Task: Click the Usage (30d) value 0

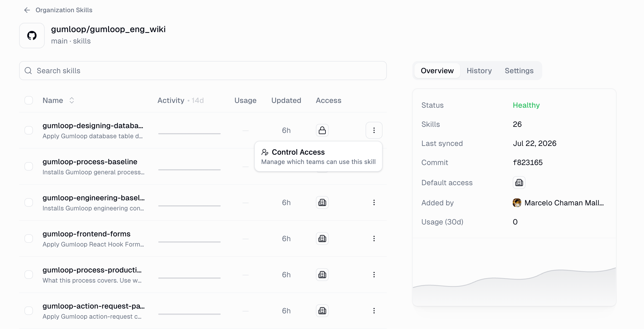Action: coord(515,222)
